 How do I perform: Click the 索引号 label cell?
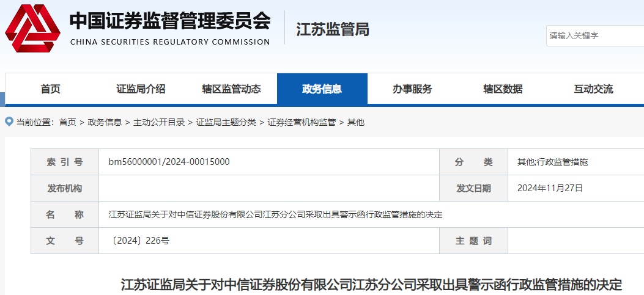[65, 162]
